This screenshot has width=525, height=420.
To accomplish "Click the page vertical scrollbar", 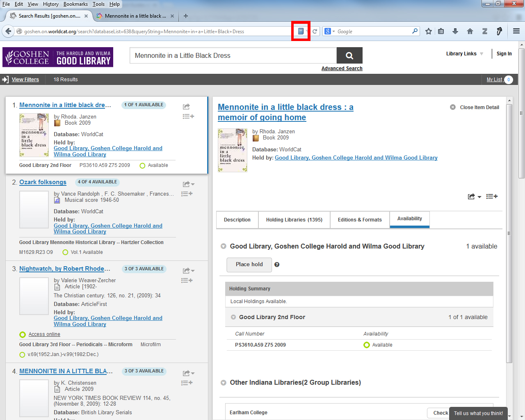I will click(521, 113).
